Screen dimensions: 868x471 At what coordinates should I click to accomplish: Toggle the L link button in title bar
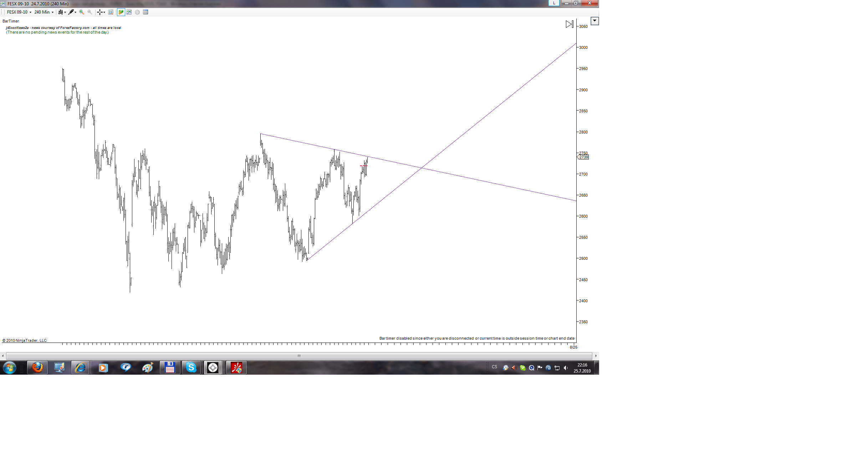click(x=554, y=3)
